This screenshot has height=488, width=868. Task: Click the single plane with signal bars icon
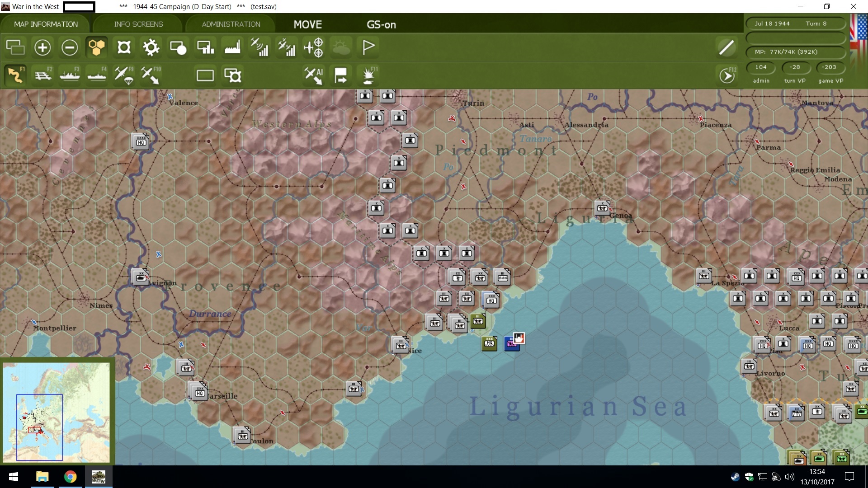point(259,47)
